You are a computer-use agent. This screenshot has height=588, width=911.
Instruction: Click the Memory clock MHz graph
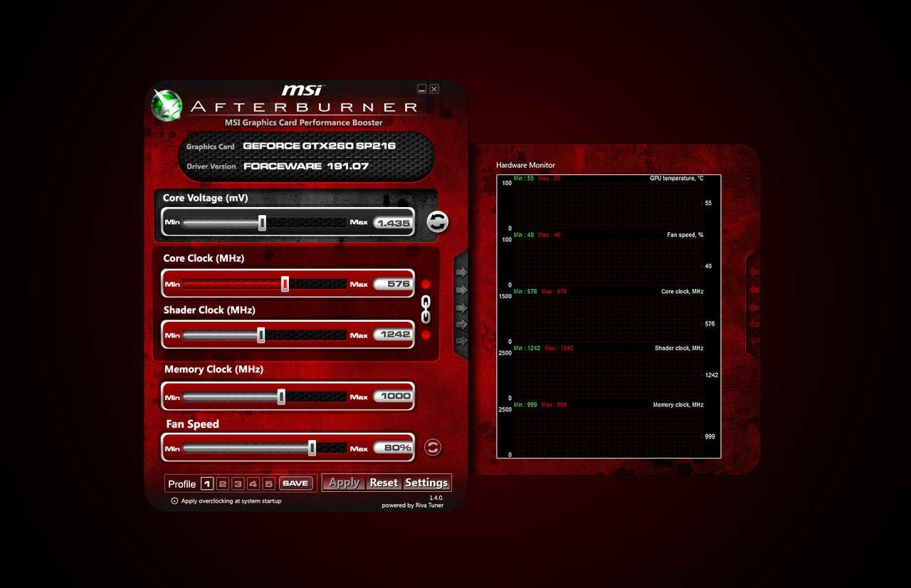[609, 429]
